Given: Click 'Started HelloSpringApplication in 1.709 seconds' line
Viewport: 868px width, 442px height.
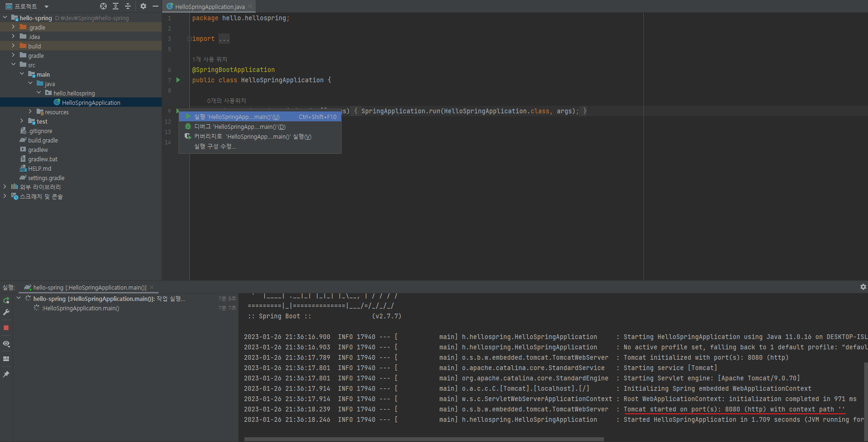Looking at the screenshot, I should point(743,419).
